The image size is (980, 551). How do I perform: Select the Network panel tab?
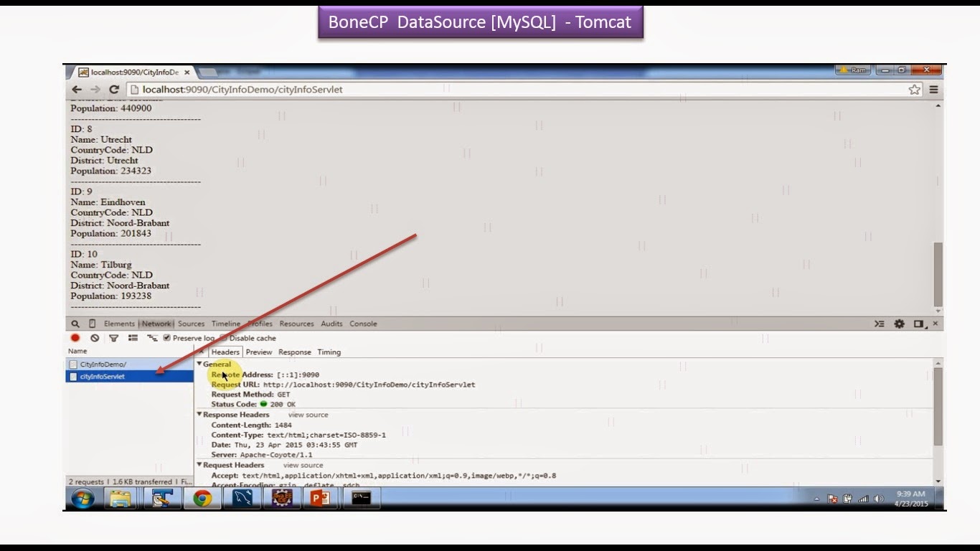[x=156, y=324]
